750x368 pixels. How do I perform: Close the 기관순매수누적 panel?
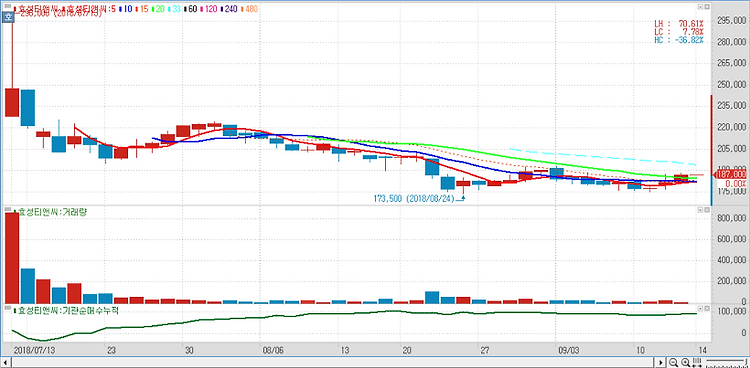706,308
